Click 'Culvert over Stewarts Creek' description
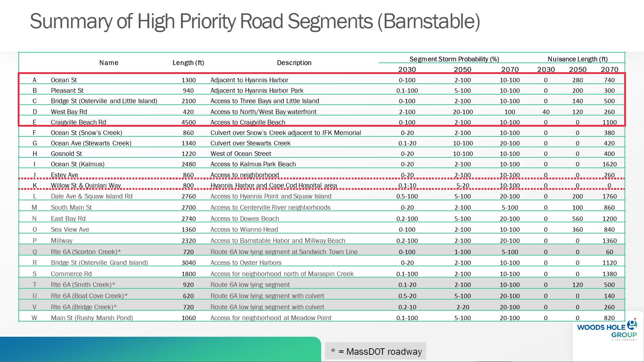Viewport: 644px width, 362px height. point(250,143)
